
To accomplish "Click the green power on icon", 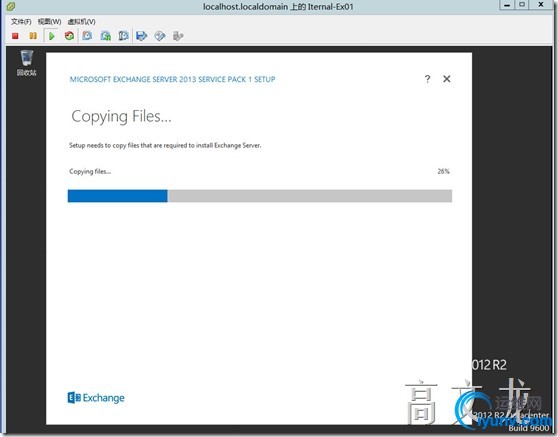I will click(x=52, y=36).
